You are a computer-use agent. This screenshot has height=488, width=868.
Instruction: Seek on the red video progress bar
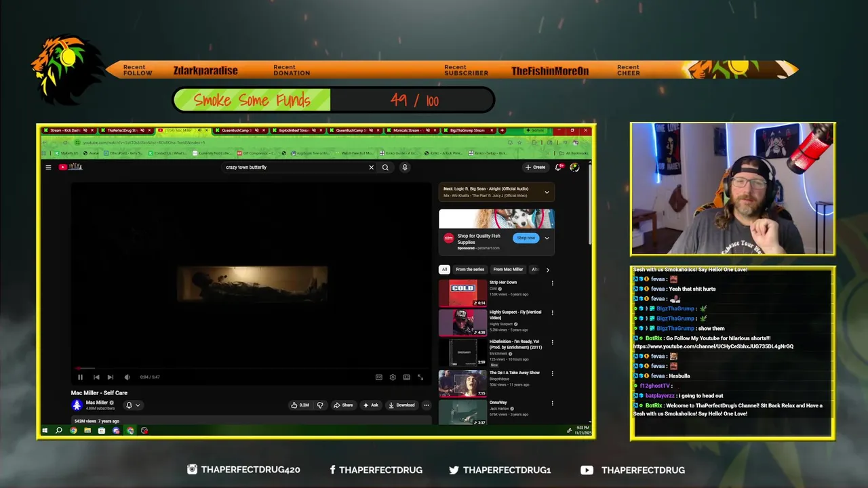click(x=252, y=369)
